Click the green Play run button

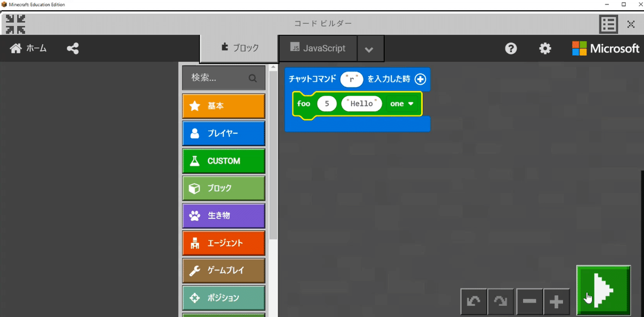(603, 290)
